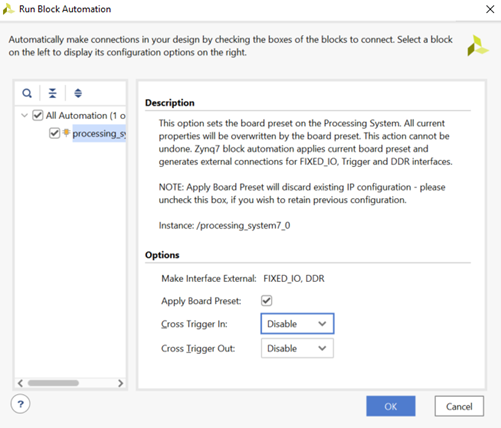Select the All Automation tree row label
Image resolution: width=501 pixels, height=428 pixels.
pos(86,115)
